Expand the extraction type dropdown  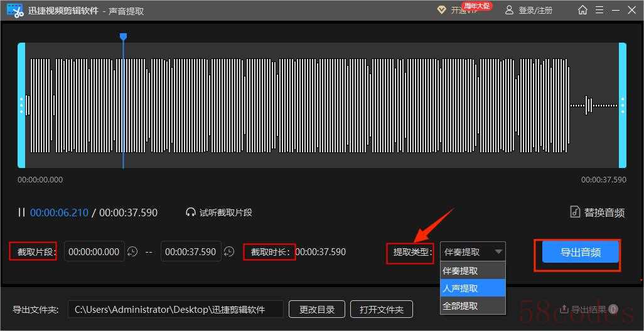click(498, 252)
